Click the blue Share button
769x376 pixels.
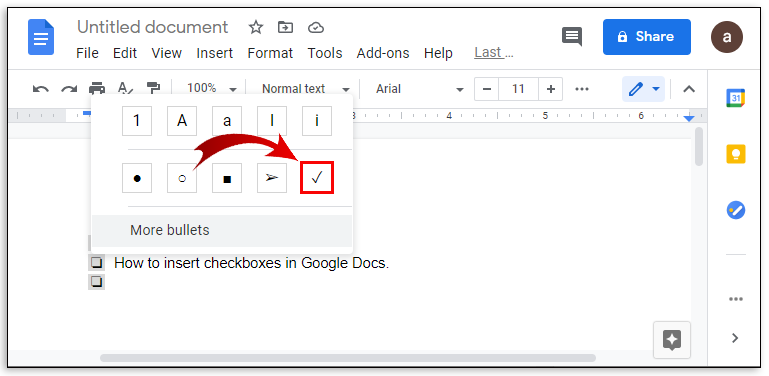point(647,37)
